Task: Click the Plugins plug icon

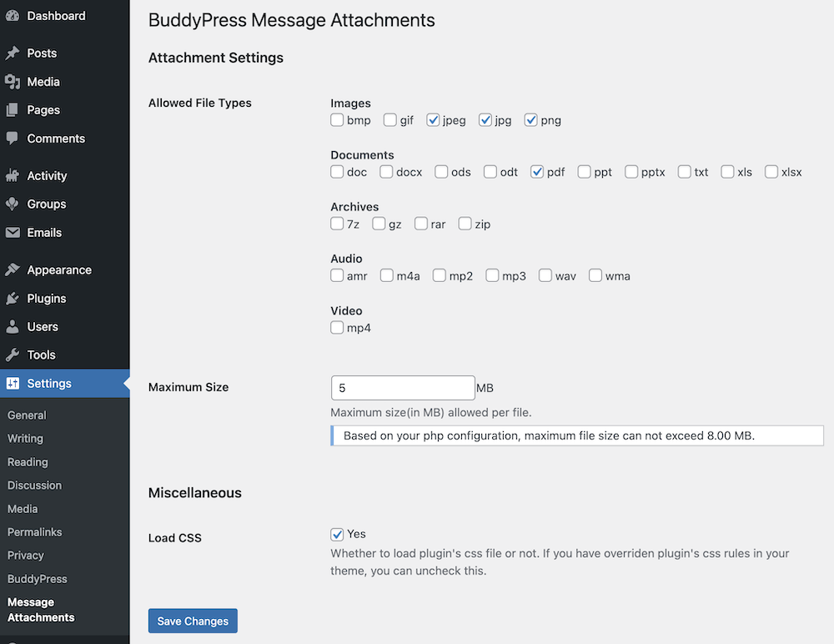Action: tap(13, 299)
